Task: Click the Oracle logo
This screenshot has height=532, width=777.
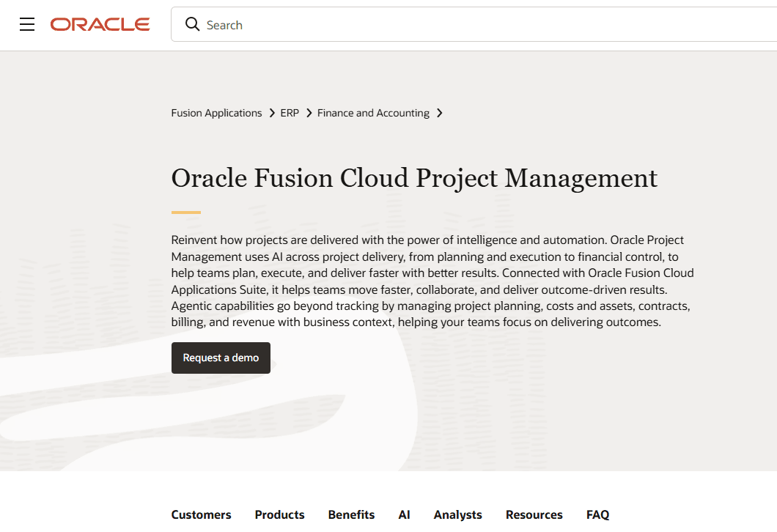Action: 100,24
